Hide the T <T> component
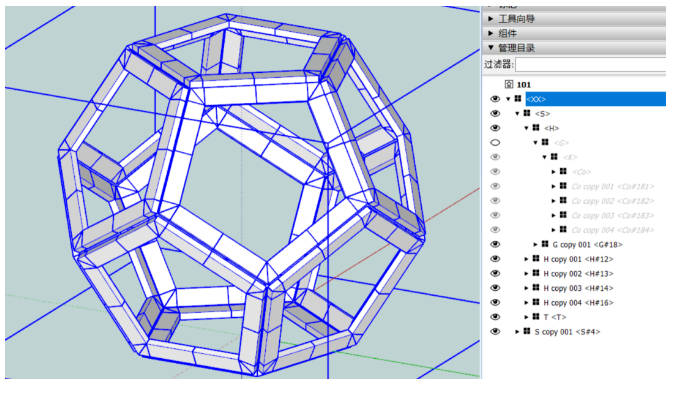This screenshot has width=677, height=394. click(495, 317)
